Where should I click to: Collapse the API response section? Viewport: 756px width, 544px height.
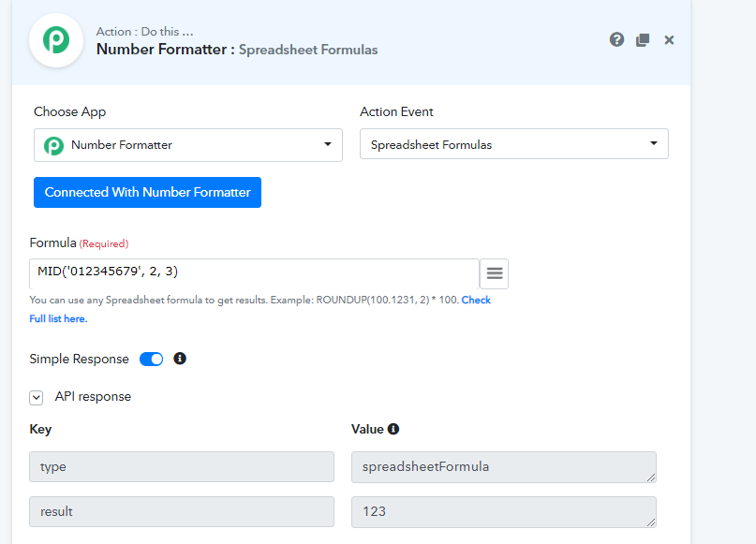click(x=37, y=397)
